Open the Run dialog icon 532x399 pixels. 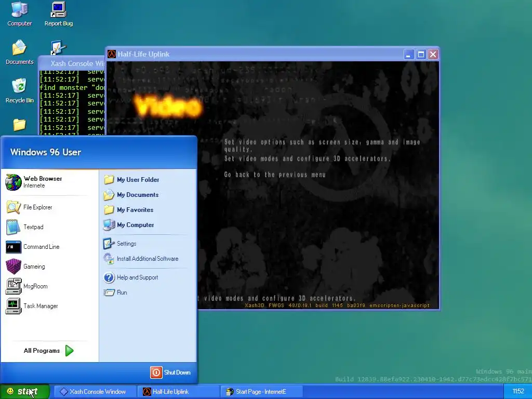click(109, 292)
